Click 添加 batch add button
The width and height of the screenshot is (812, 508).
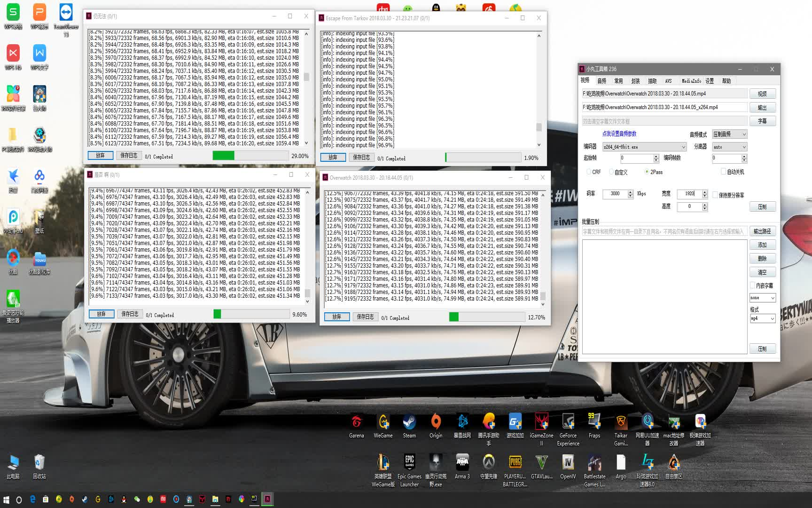pos(762,245)
